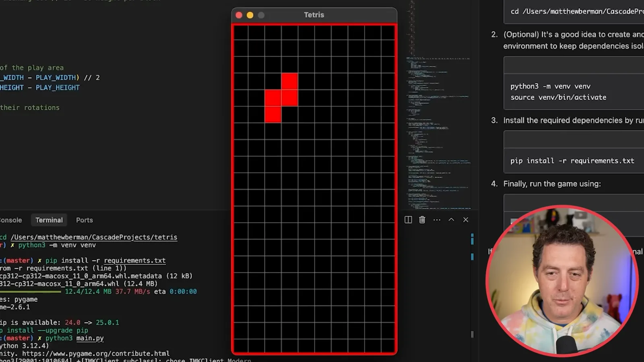Click the Tetris window title bar
The width and height of the screenshot is (644, 362).
(x=314, y=15)
